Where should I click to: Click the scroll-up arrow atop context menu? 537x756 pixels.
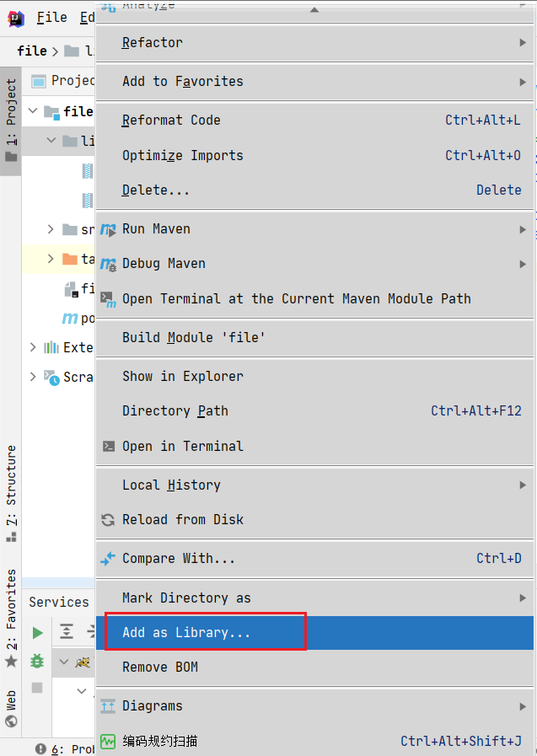(x=314, y=11)
